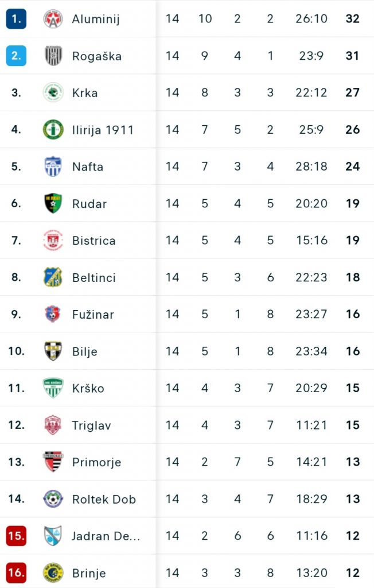Click the Ilirija 1911 crest icon
Viewport: 374px width, 588px height.
[53, 129]
